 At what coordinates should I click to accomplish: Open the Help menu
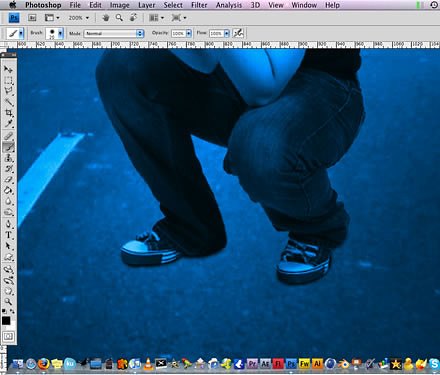[x=332, y=5]
